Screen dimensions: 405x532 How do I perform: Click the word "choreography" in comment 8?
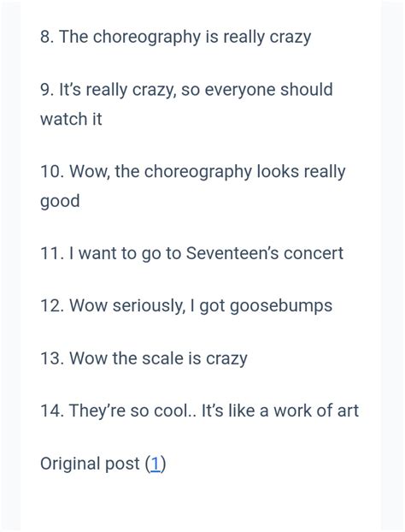[x=146, y=38]
